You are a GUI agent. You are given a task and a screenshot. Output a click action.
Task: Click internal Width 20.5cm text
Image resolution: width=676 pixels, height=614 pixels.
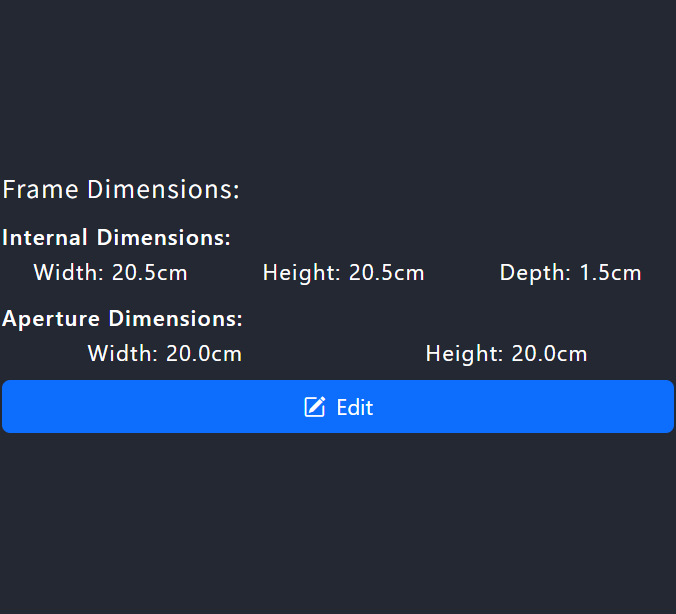[110, 272]
